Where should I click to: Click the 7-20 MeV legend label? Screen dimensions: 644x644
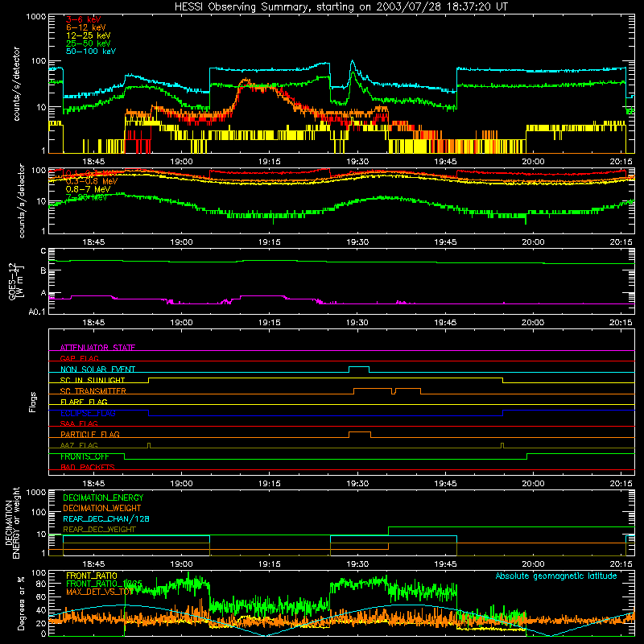(x=86, y=197)
